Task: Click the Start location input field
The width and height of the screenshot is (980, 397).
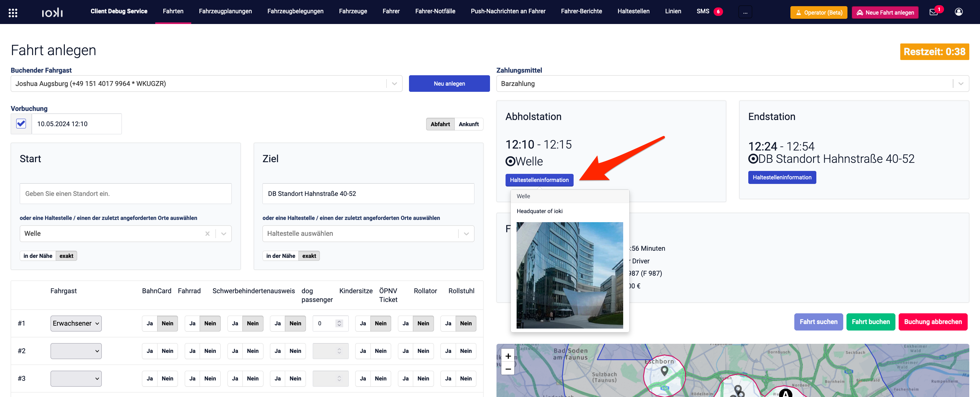Action: tap(125, 194)
